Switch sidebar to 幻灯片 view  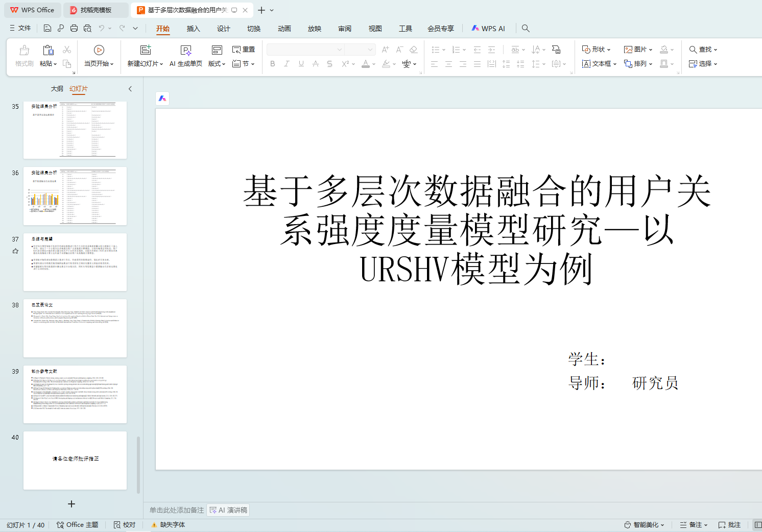[79, 89]
